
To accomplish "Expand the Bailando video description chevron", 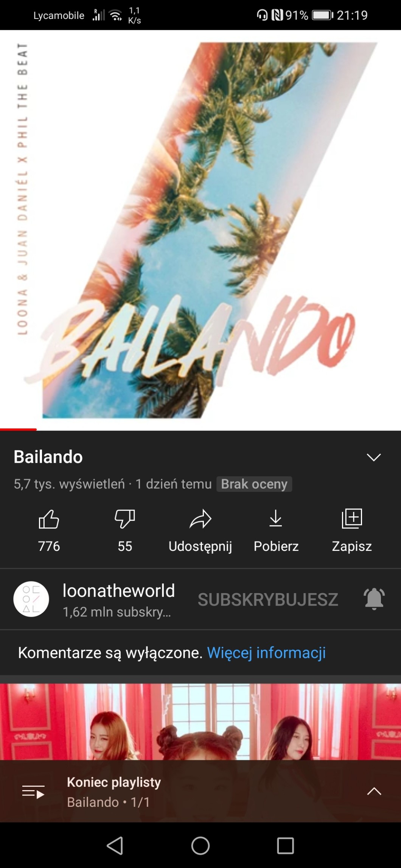I will 374,457.
